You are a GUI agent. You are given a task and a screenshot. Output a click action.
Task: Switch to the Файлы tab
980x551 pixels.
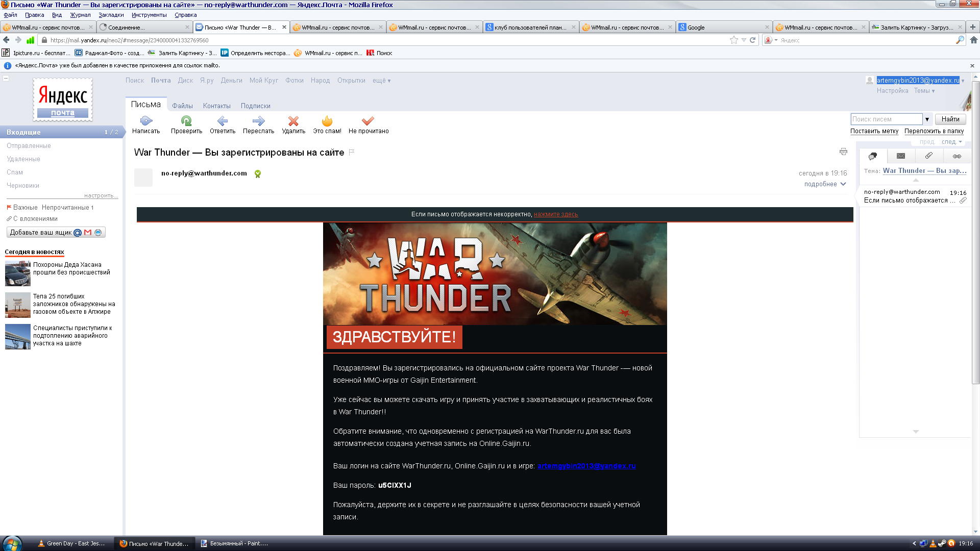(x=182, y=106)
